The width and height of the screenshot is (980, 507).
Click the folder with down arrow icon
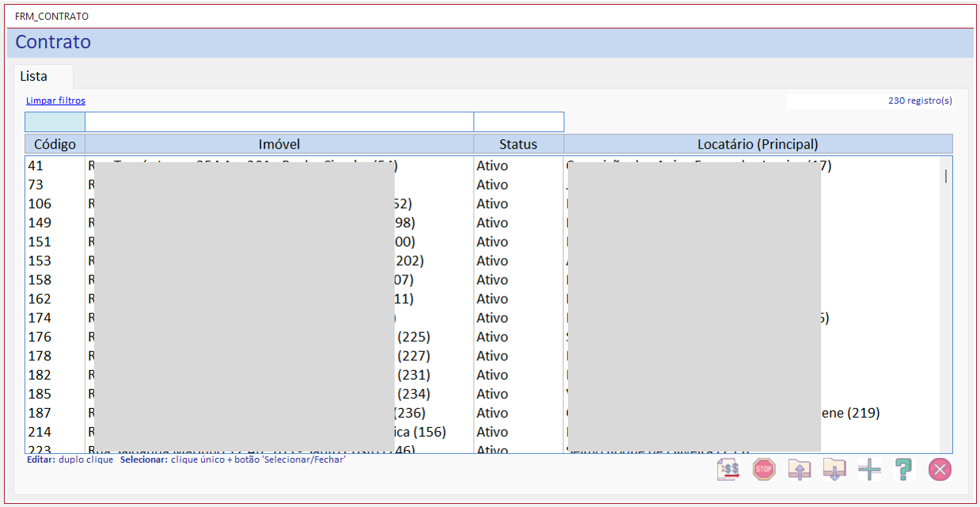click(x=834, y=469)
